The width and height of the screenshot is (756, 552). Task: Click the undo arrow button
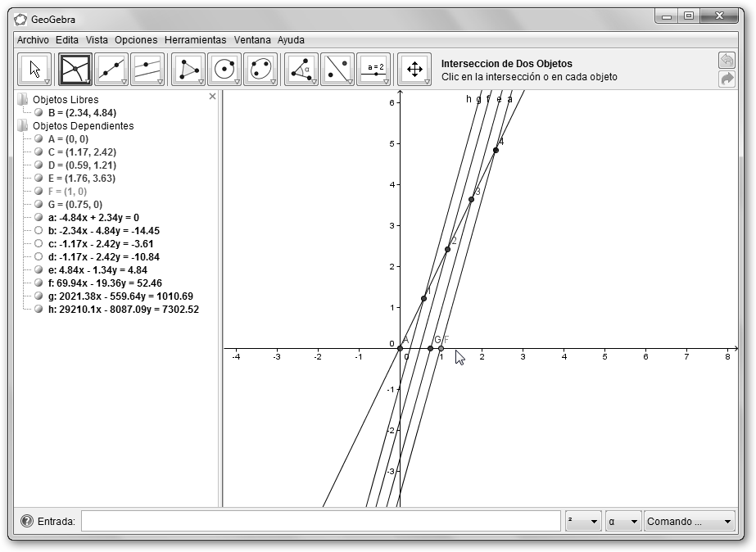[x=727, y=60]
